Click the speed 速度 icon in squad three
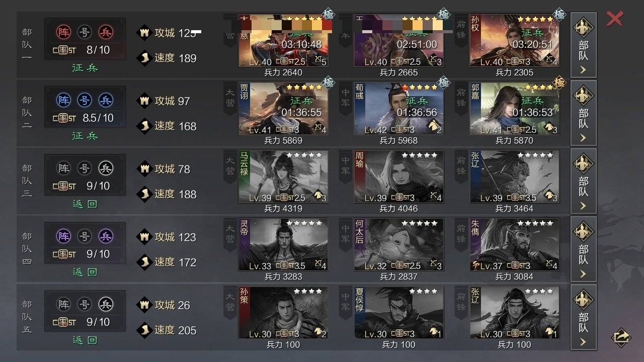Image resolution: width=644 pixels, height=362 pixels. pos(145,194)
